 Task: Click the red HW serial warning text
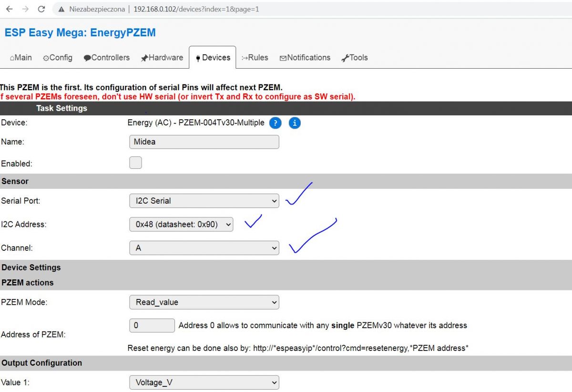point(178,96)
